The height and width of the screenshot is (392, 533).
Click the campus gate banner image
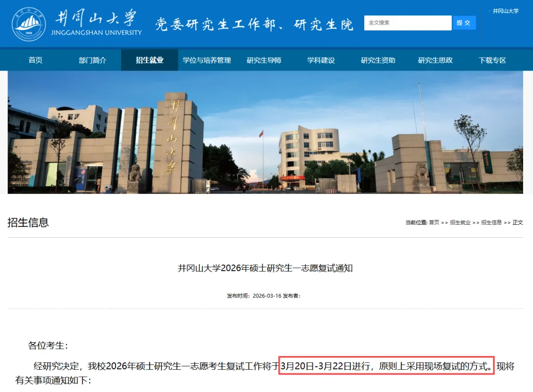(265, 133)
